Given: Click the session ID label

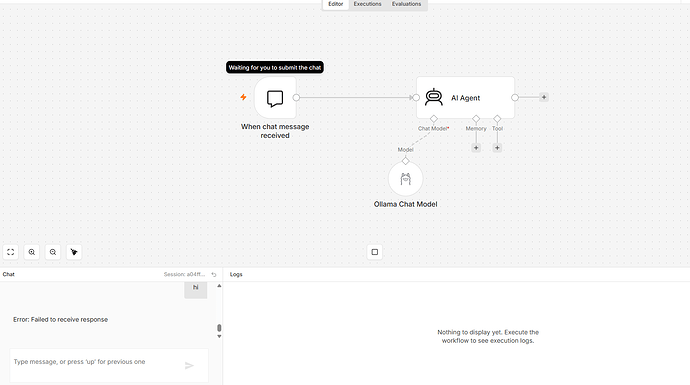Looking at the screenshot, I should [x=184, y=274].
